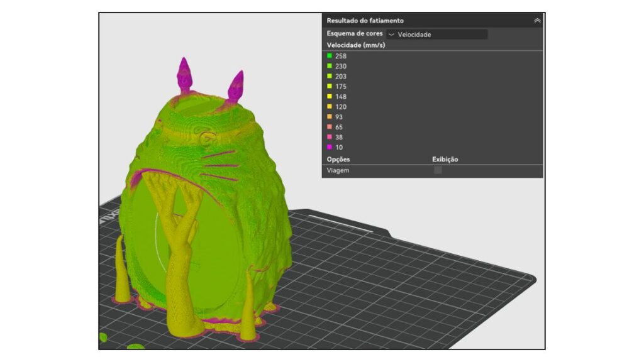Collapse the Resultado do fatiamento panel

click(x=537, y=21)
